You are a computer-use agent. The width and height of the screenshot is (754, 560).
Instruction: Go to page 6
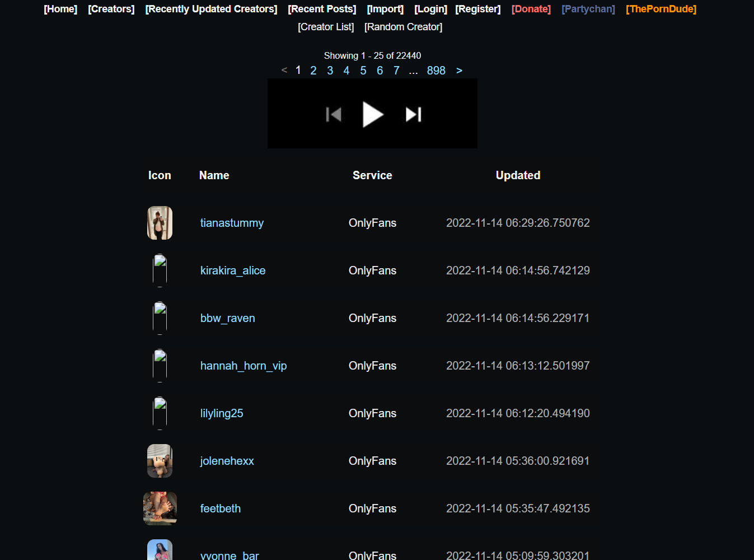pos(380,71)
